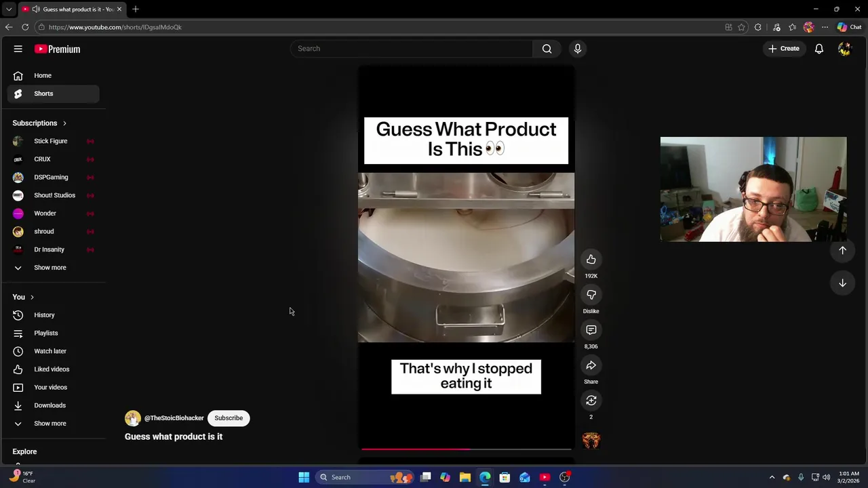Open Shout! Studios channel
This screenshot has height=488, width=868.
(x=54, y=195)
